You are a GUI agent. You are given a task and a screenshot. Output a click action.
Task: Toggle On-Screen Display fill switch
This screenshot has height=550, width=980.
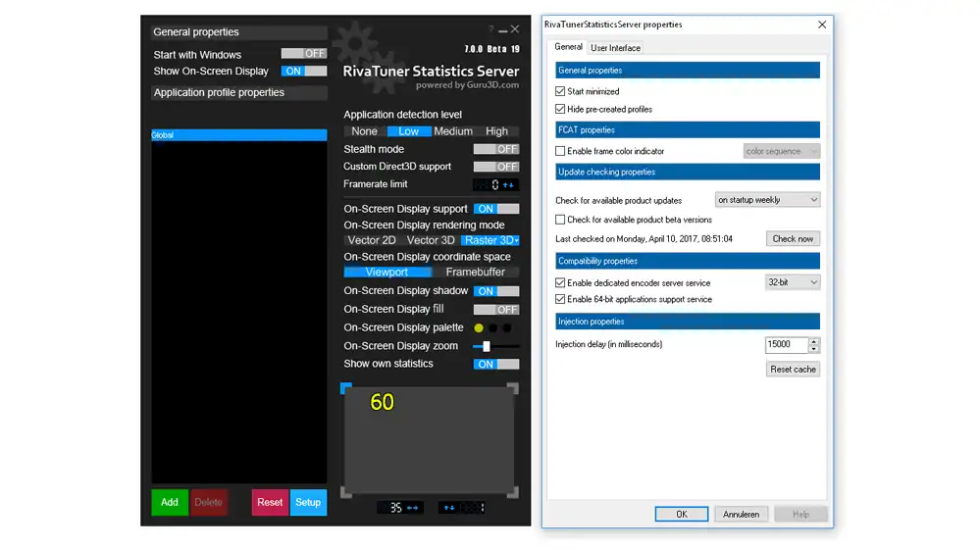pos(496,310)
